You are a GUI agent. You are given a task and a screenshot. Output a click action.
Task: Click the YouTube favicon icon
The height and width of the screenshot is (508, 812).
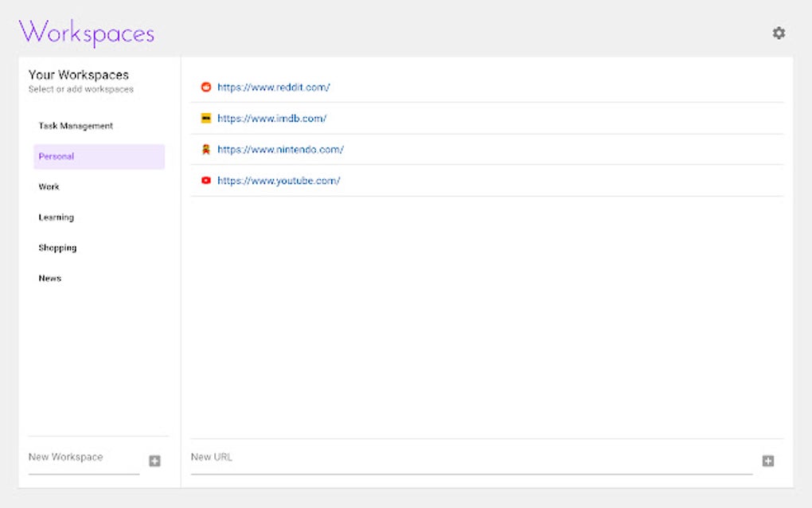coord(206,180)
